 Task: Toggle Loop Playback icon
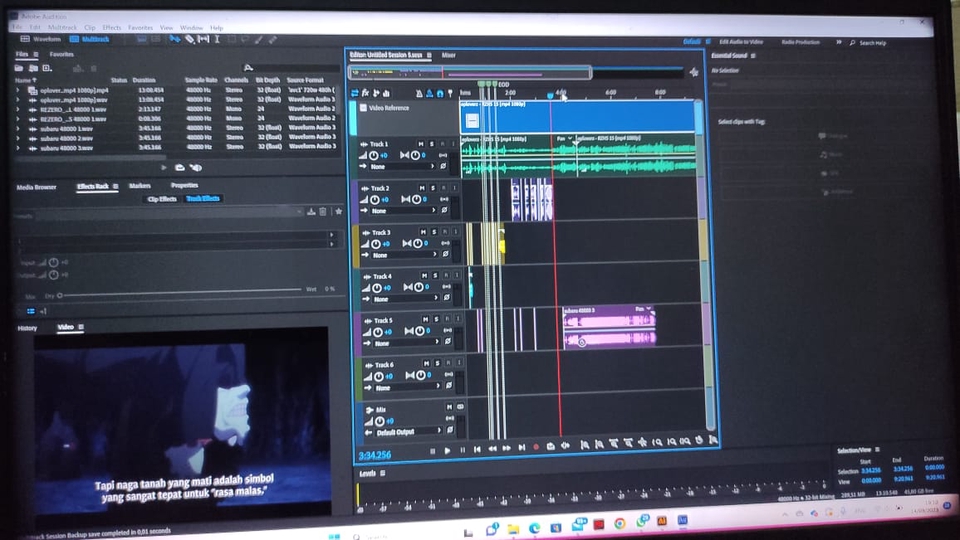tap(550, 446)
